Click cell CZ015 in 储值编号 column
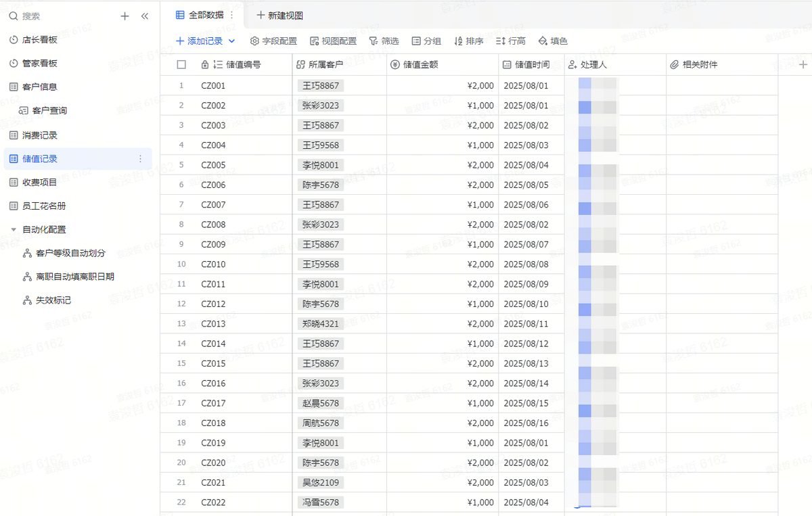Image resolution: width=812 pixels, height=516 pixels. tap(213, 363)
